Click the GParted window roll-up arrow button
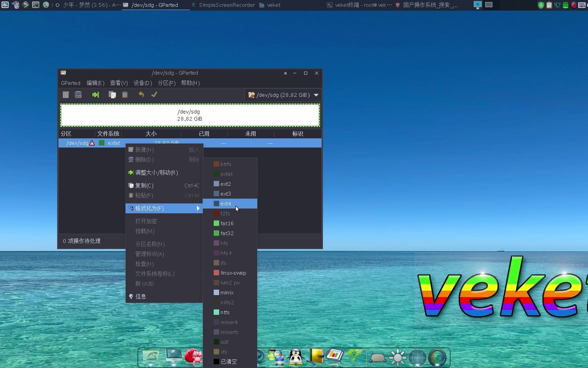Screen dimensions: 588x368 (285, 73)
